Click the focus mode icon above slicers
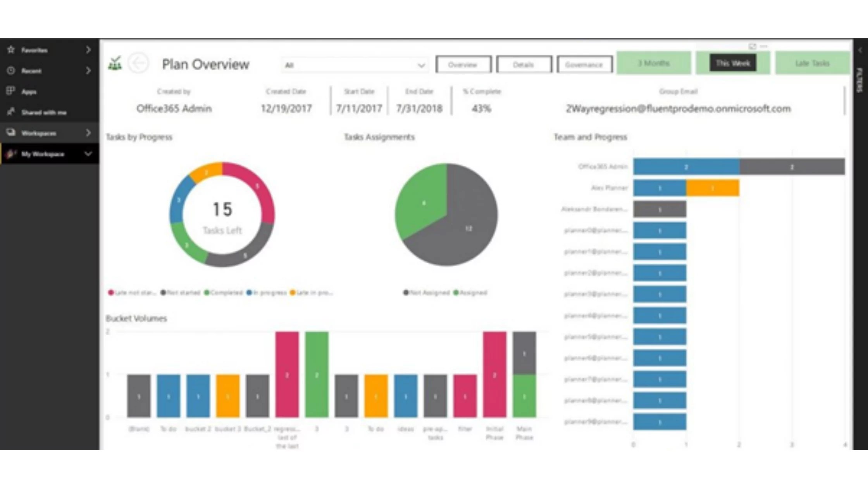 click(x=752, y=46)
